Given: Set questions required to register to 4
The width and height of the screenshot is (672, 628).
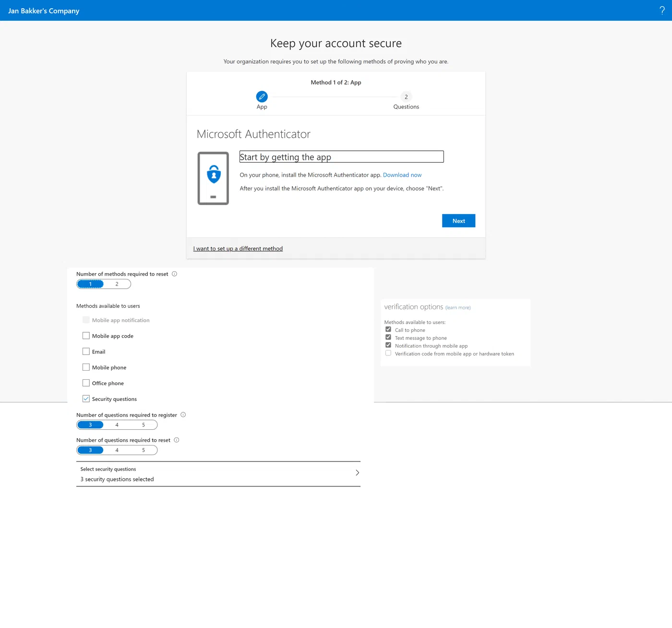Looking at the screenshot, I should tap(117, 425).
